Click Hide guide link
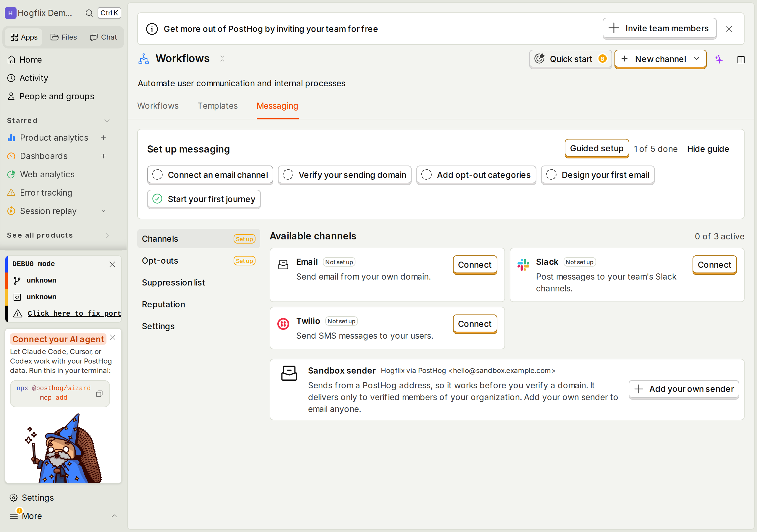Screen dimensions: 757x532 click(x=708, y=149)
